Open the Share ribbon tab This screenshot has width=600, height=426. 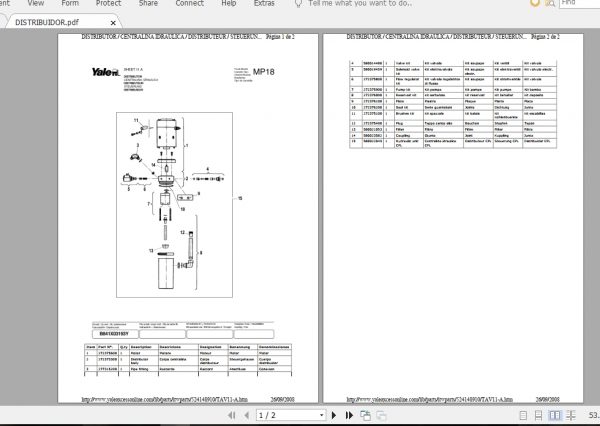(148, 3)
